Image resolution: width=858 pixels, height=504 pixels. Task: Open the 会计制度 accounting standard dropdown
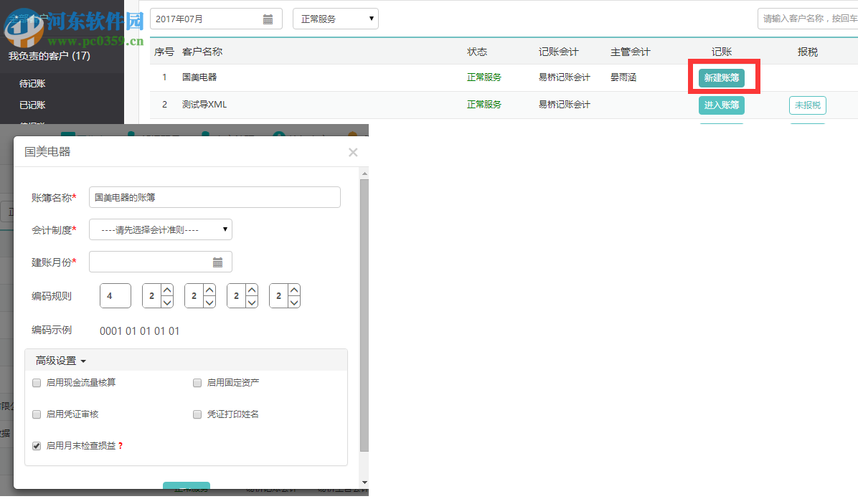tap(159, 229)
